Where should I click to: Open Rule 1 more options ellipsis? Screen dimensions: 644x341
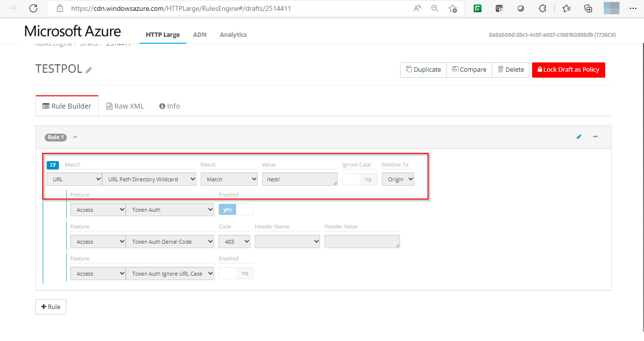595,137
